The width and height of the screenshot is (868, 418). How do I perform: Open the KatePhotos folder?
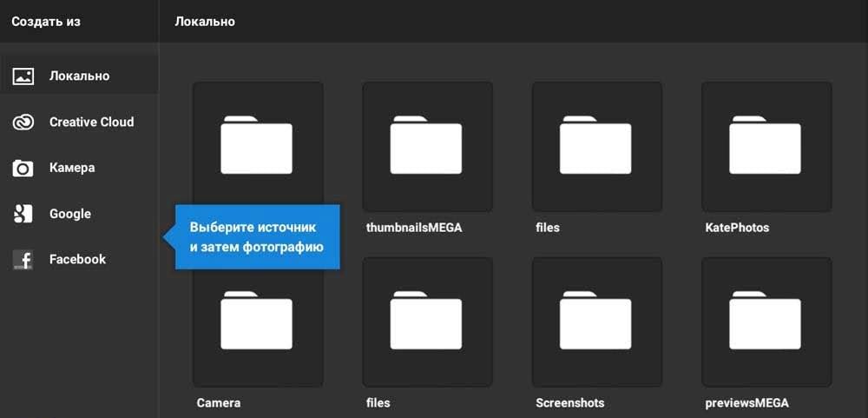click(766, 147)
